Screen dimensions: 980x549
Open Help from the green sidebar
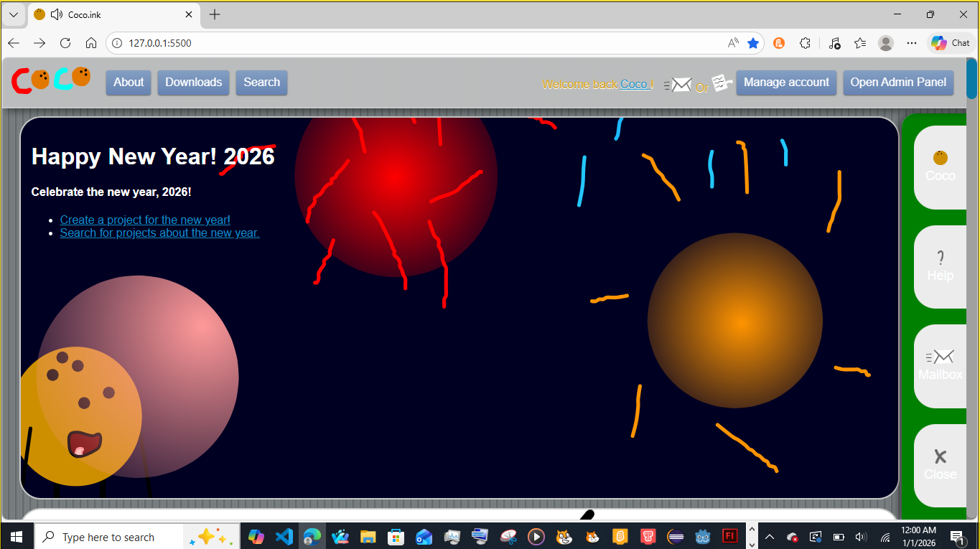pyautogui.click(x=940, y=266)
